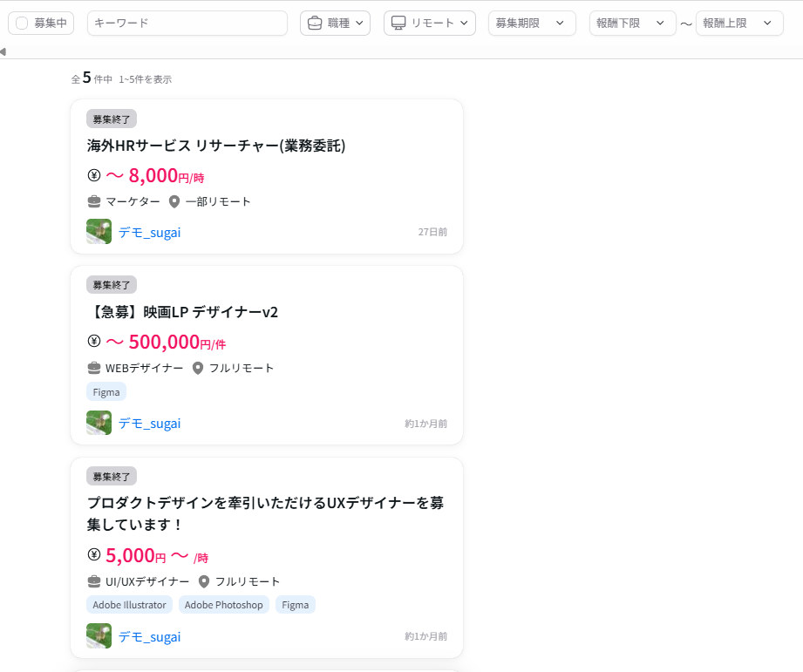
Task: Click the briefcase icon next to マーケター
Action: point(93,201)
